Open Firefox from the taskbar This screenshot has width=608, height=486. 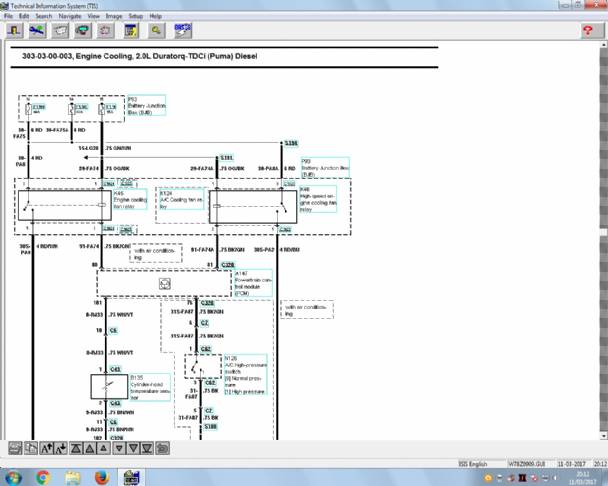(x=101, y=477)
